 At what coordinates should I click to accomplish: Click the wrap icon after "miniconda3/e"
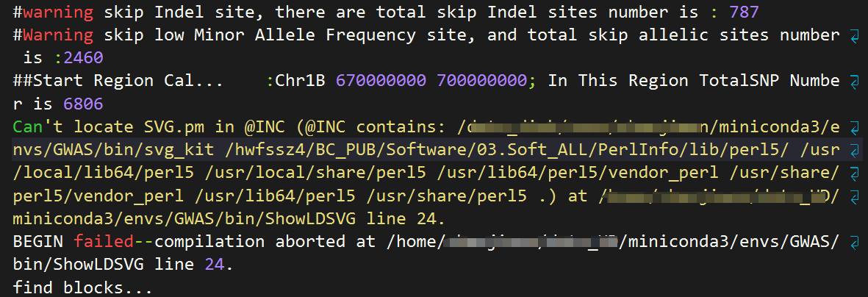(x=854, y=127)
